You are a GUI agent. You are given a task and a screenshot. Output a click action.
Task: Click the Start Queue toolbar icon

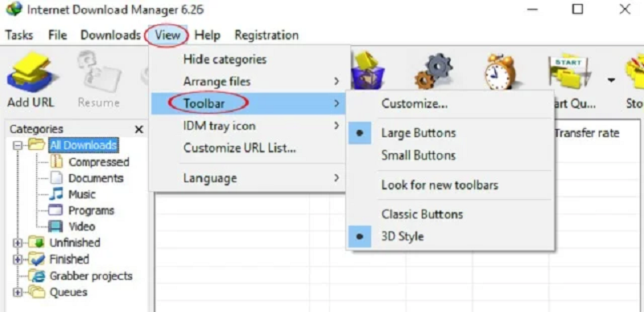click(571, 71)
